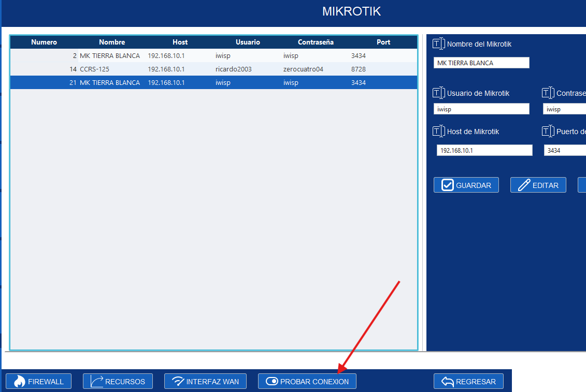Viewport: 586px width, 392px height.
Task: Sort table by Port column header
Action: click(383, 42)
